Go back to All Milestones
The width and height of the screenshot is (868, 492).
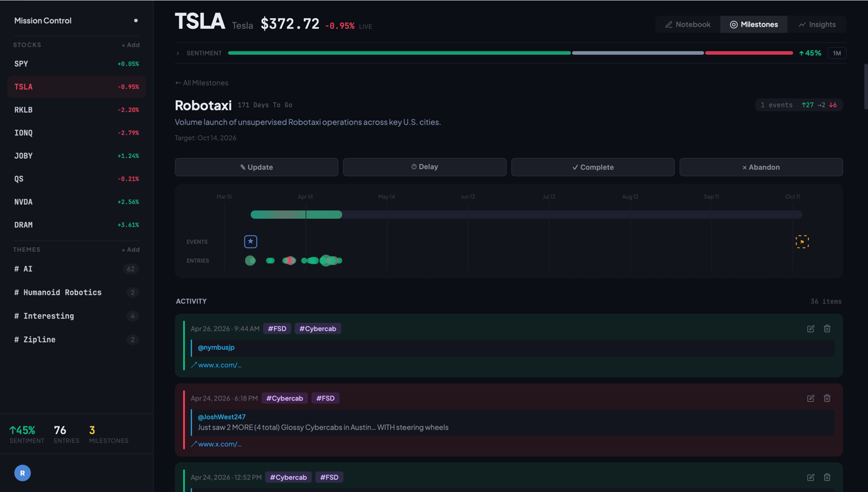201,83
